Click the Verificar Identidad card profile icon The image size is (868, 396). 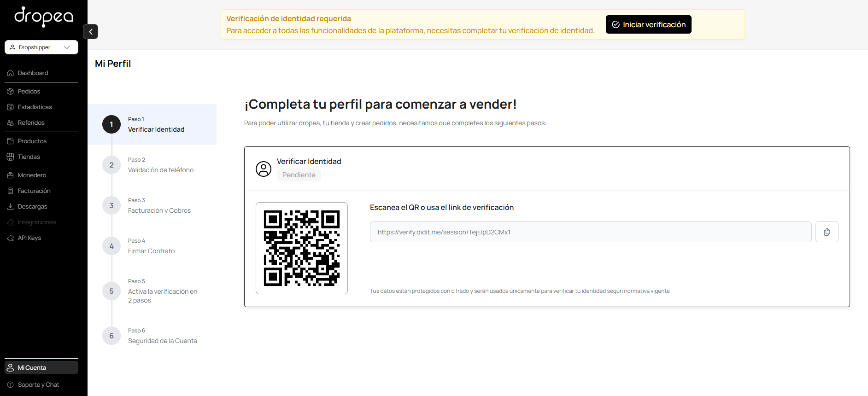coord(264,169)
